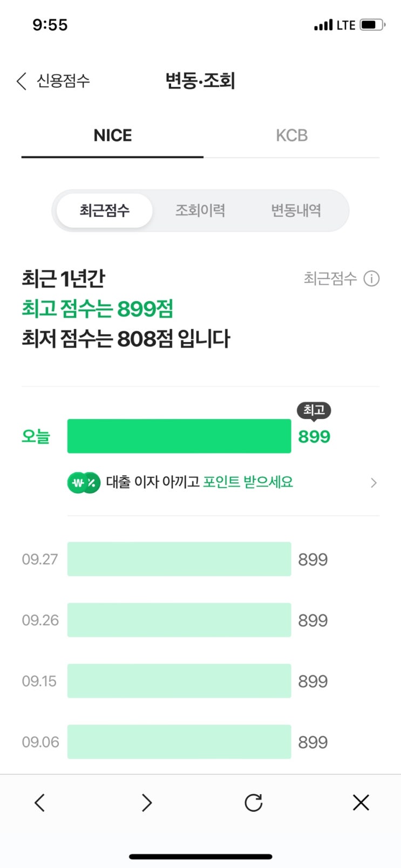Select the 최근점수 segment
Viewport: 401px width, 868px height.
pyautogui.click(x=105, y=210)
